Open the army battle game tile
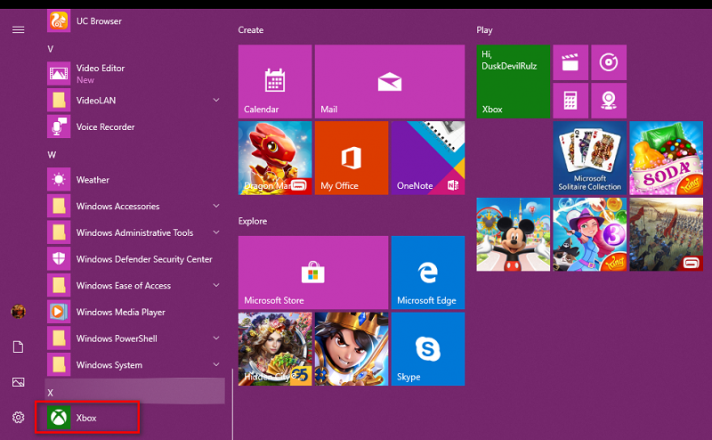This screenshot has width=712, height=440. 666,234
